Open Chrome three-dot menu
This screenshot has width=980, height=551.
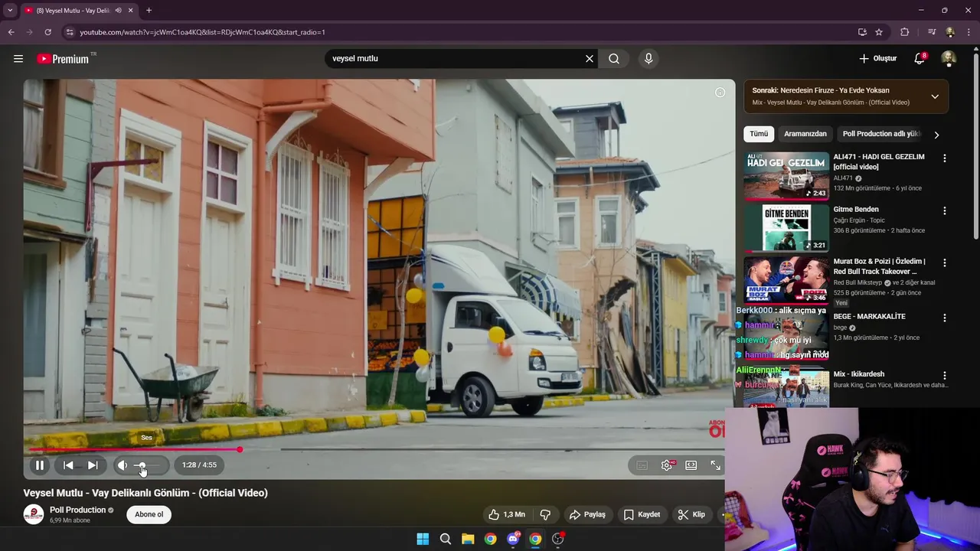969,32
